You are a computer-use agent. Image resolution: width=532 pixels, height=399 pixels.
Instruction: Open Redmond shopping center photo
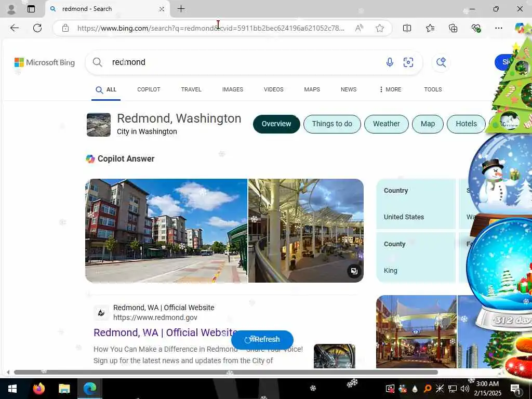click(x=306, y=231)
